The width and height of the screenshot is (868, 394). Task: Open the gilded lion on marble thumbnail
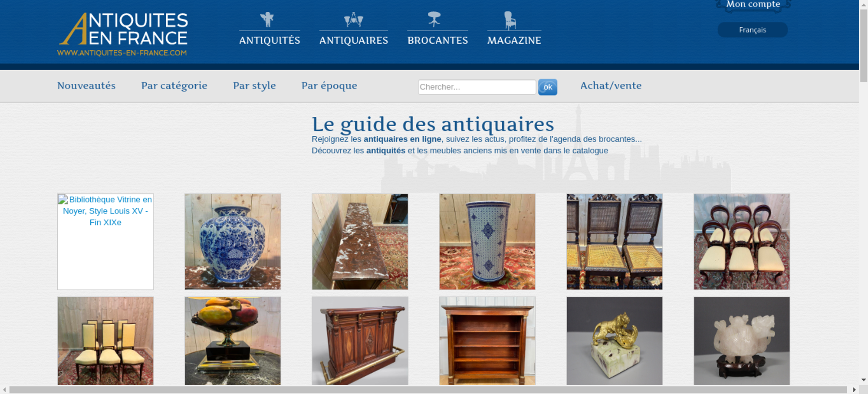coord(615,341)
